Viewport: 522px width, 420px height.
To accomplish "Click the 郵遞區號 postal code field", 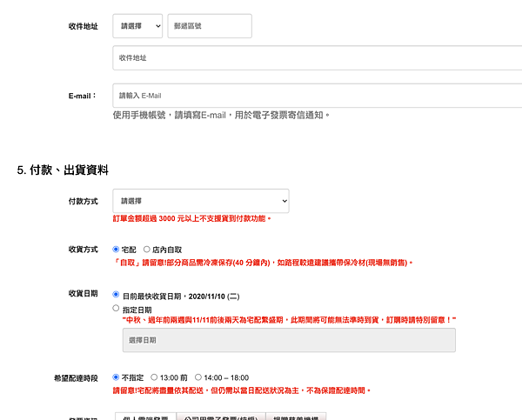I will pos(210,26).
